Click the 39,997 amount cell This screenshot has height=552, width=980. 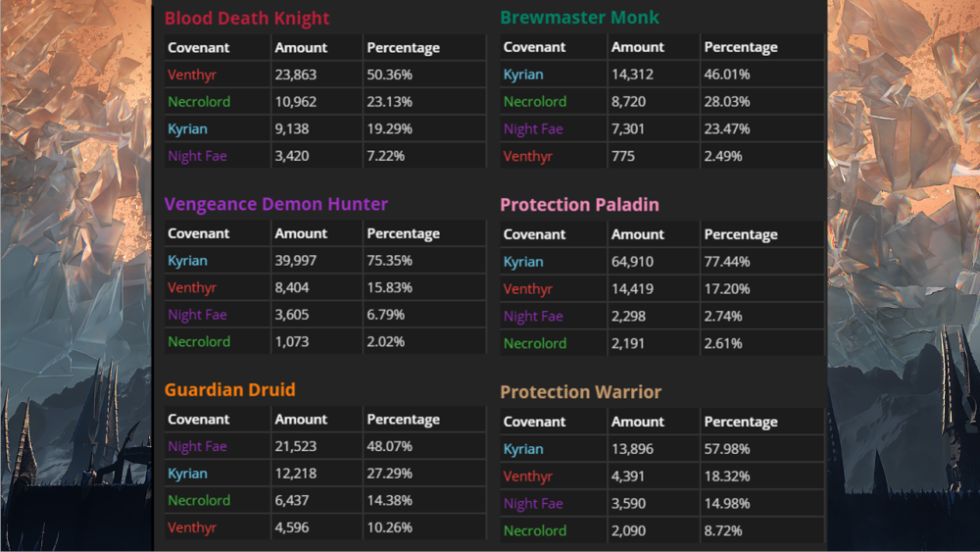(297, 261)
